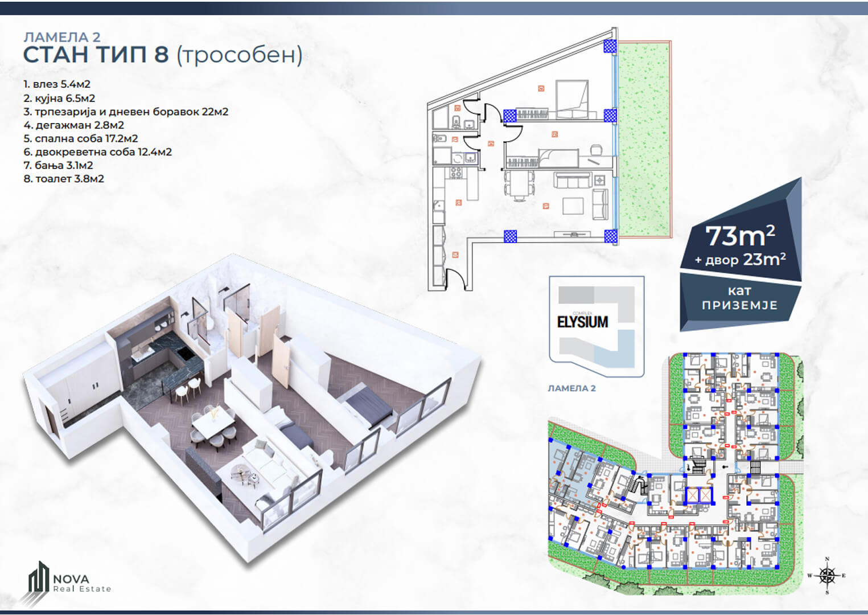Select '3. трпезарија и дневен боравок 22м2'
This screenshot has width=868, height=615.
125,112
